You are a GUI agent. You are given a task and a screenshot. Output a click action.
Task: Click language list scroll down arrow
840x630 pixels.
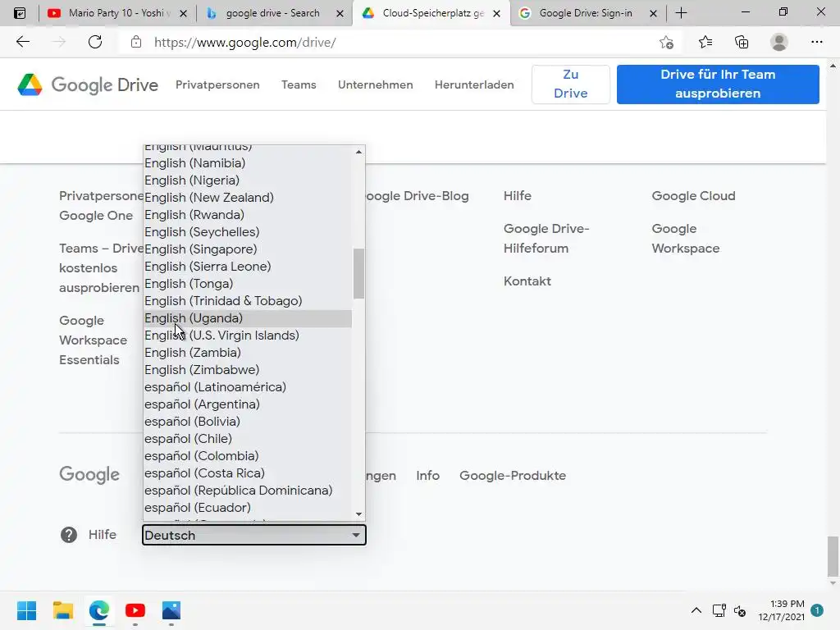(358, 514)
